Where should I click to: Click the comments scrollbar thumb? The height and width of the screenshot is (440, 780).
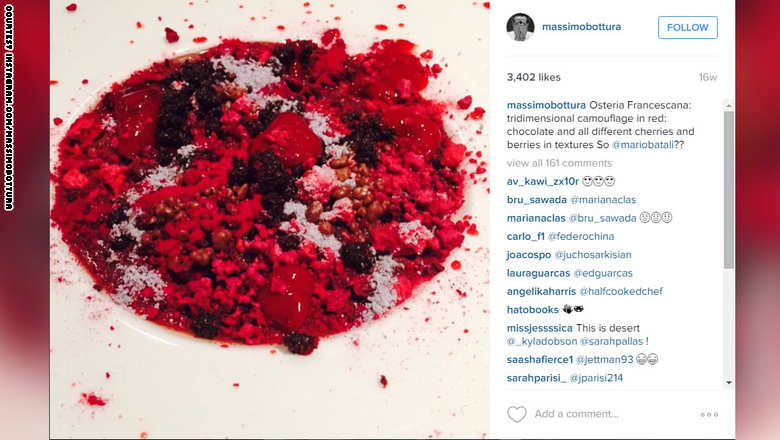pos(729,189)
